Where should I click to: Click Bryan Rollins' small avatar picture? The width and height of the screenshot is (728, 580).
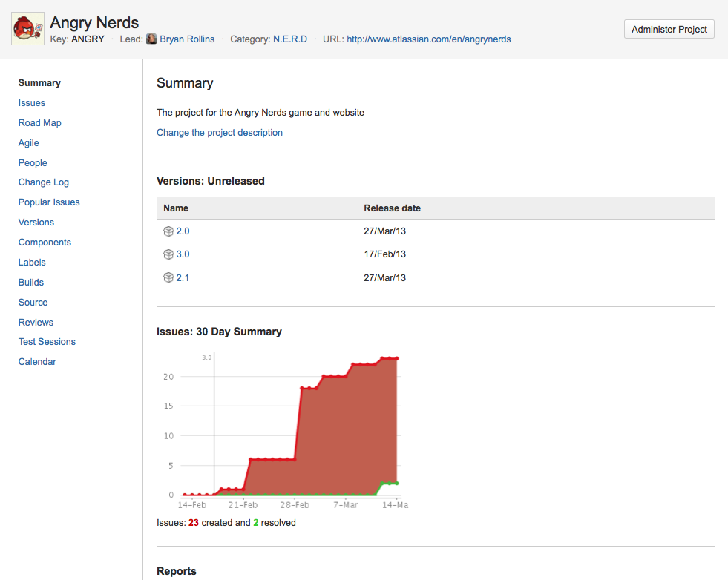[151, 39]
